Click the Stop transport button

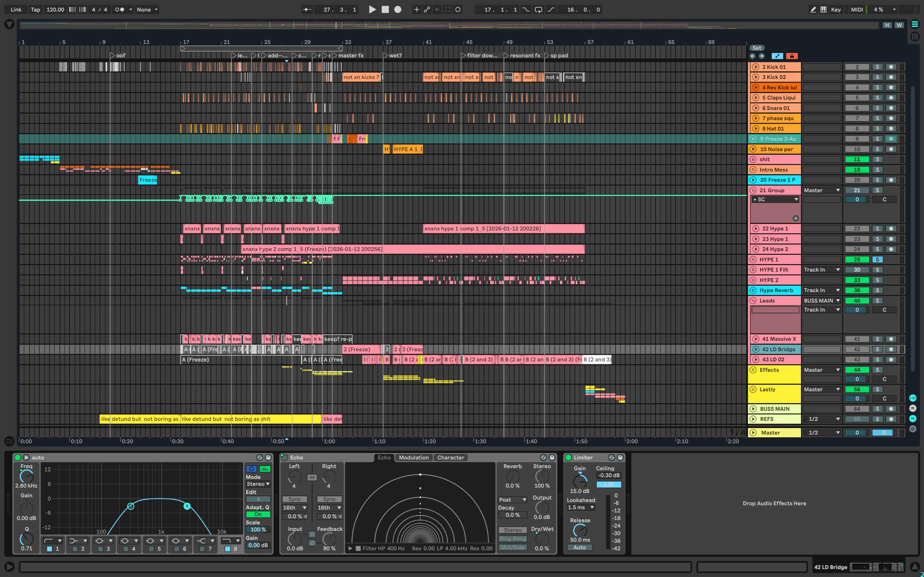pyautogui.click(x=385, y=9)
